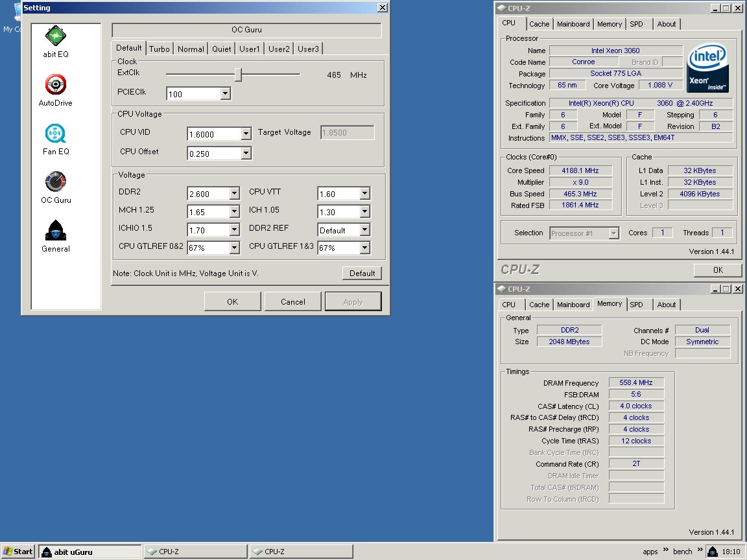Click the Default button in OC Guru
The image size is (747, 560).
pos(362,273)
